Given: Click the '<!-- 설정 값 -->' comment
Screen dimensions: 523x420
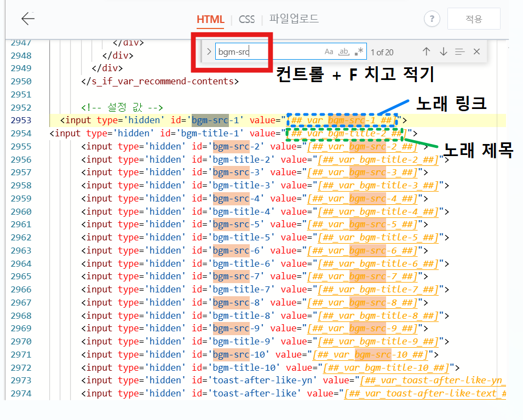Looking at the screenshot, I should coord(122,107).
